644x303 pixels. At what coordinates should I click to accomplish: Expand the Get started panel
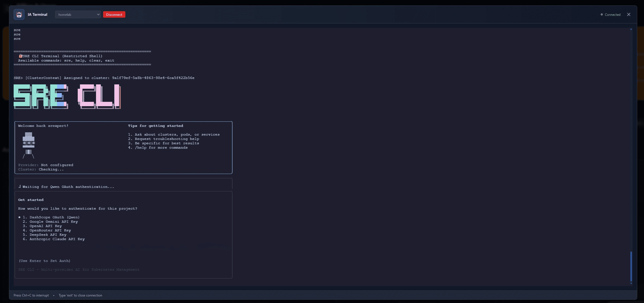coord(30,200)
